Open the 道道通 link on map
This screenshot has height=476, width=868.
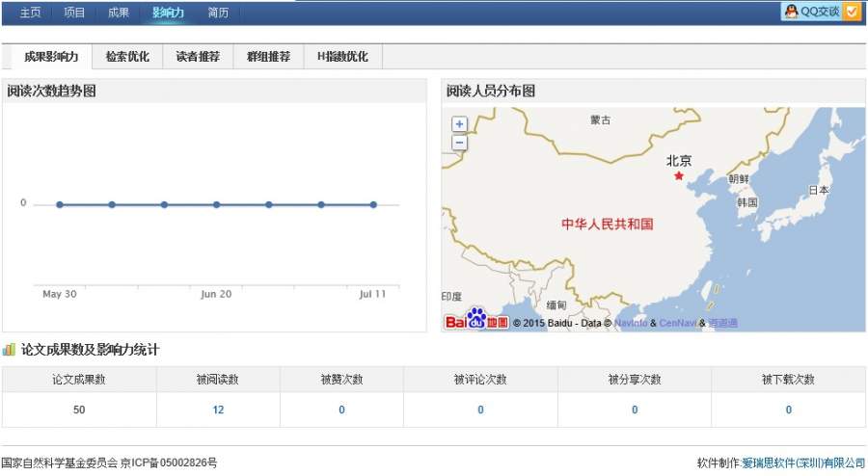point(723,323)
